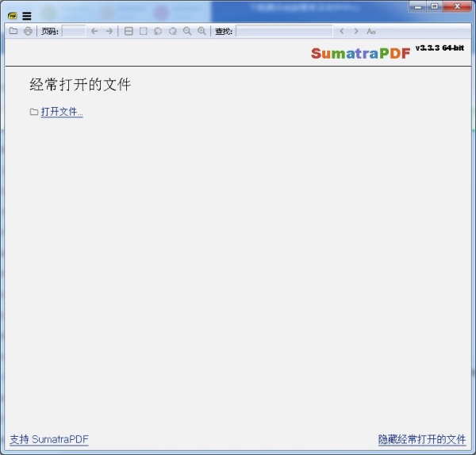Click the open file folder toolbar icon
This screenshot has height=455, width=476.
13,31
